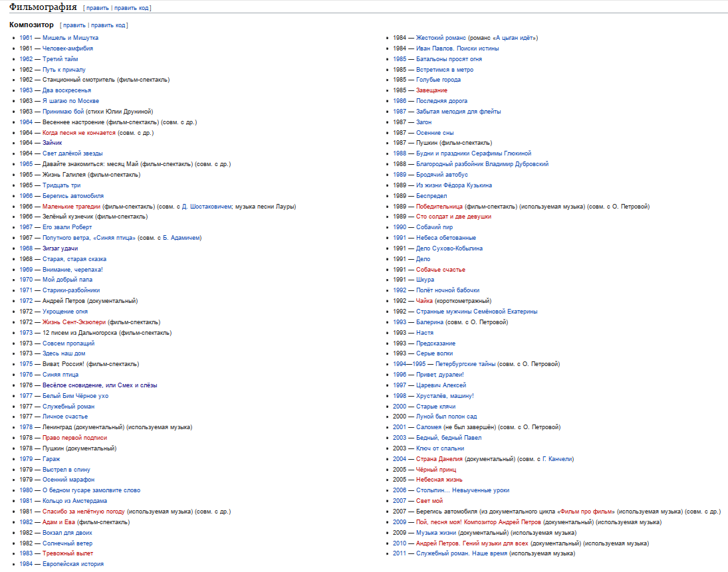Open 'Благородный разбойник Владимир Дубровский'
This screenshot has width=728, height=572.
click(483, 164)
